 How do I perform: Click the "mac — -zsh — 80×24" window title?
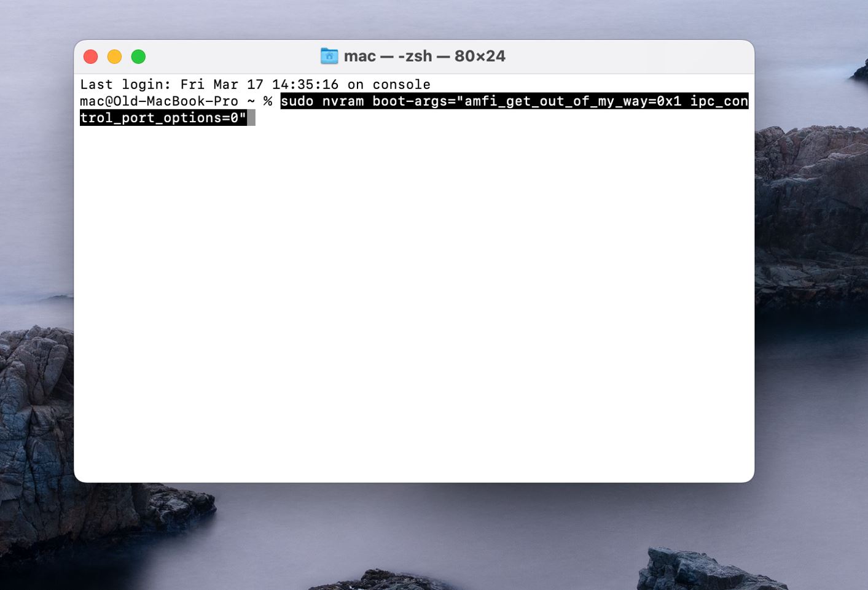(x=424, y=56)
